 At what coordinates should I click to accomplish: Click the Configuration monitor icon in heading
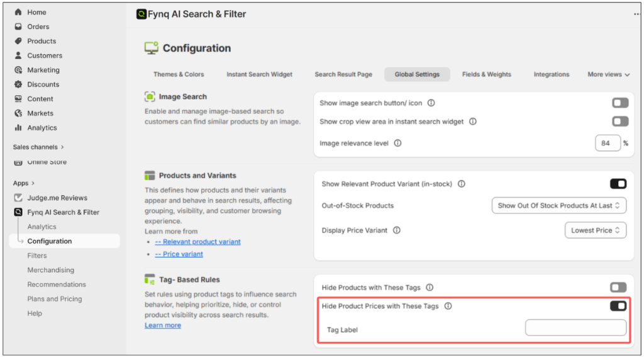[x=152, y=48]
